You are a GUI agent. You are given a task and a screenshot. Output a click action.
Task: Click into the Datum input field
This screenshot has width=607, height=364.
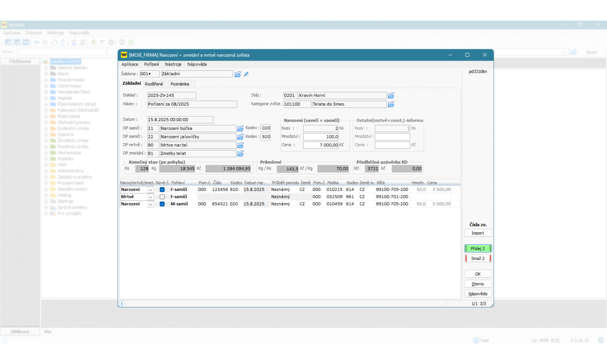pos(180,120)
